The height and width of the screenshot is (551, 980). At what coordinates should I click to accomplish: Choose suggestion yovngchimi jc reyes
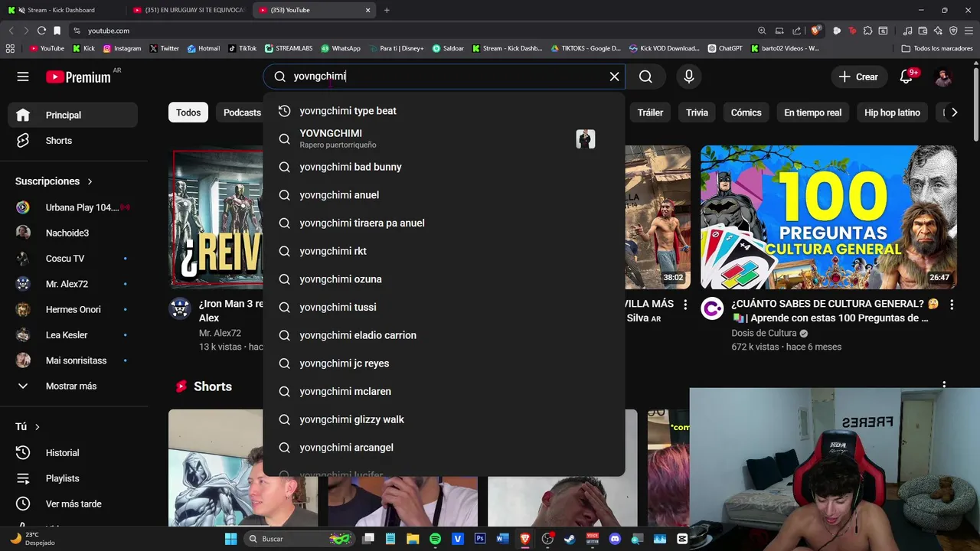[x=444, y=364]
